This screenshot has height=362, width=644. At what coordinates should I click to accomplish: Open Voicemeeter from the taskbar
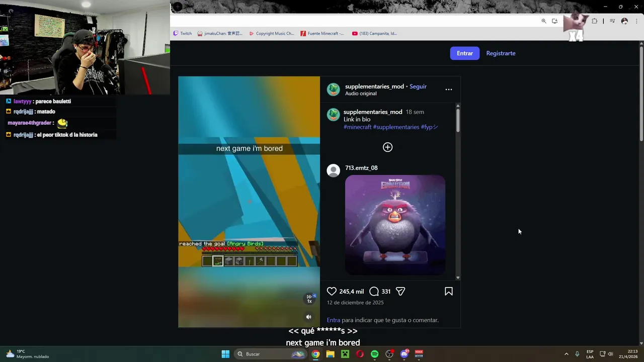(x=419, y=354)
